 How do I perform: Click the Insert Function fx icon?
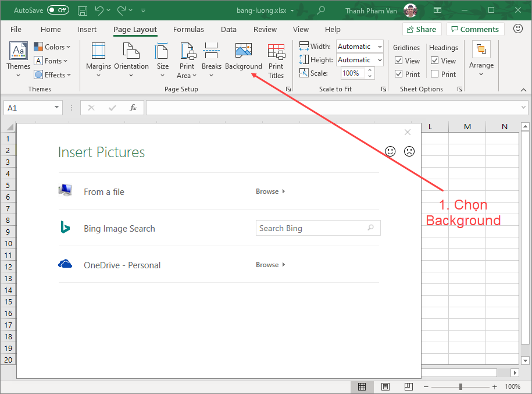[133, 108]
